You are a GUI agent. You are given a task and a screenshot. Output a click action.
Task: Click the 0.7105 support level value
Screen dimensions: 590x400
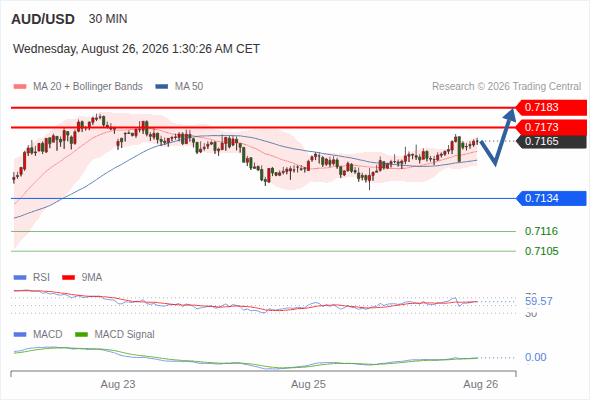coord(541,251)
